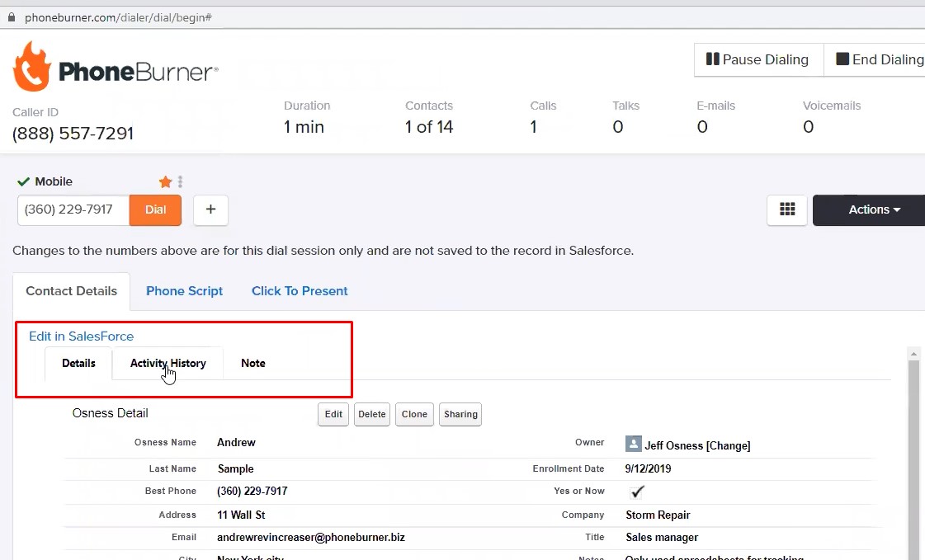Click the site lock icon in address bar

(x=12, y=17)
